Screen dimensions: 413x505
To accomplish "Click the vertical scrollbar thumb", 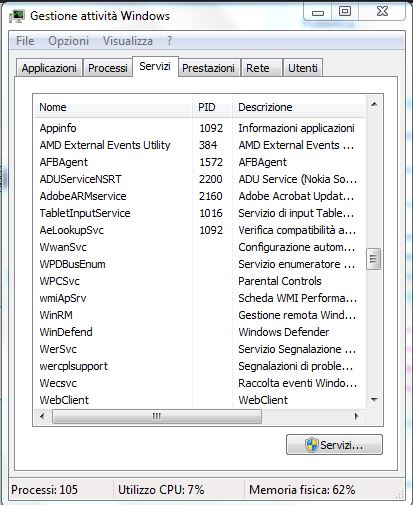I will coord(373,259).
